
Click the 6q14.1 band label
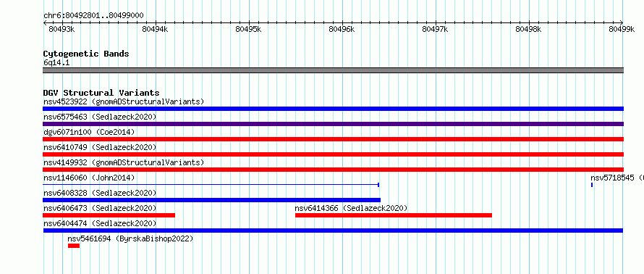(x=56, y=62)
